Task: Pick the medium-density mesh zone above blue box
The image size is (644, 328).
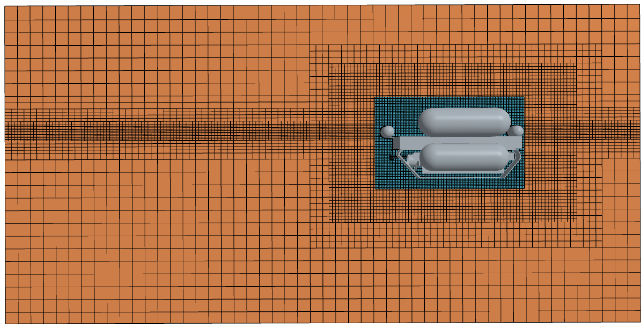Action: pyautogui.click(x=450, y=80)
